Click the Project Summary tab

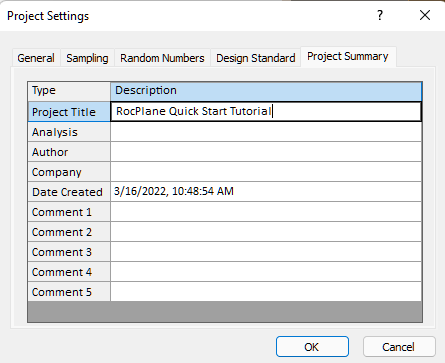point(348,57)
